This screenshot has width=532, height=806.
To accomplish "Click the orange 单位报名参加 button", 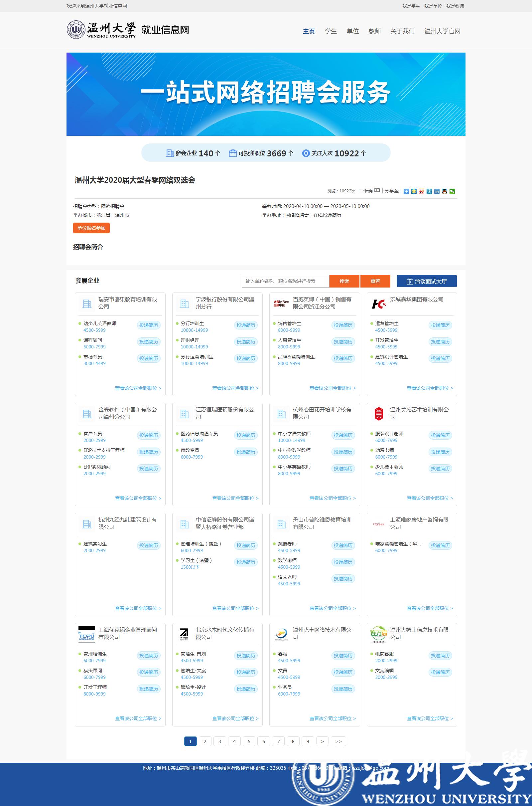I will pyautogui.click(x=91, y=228).
